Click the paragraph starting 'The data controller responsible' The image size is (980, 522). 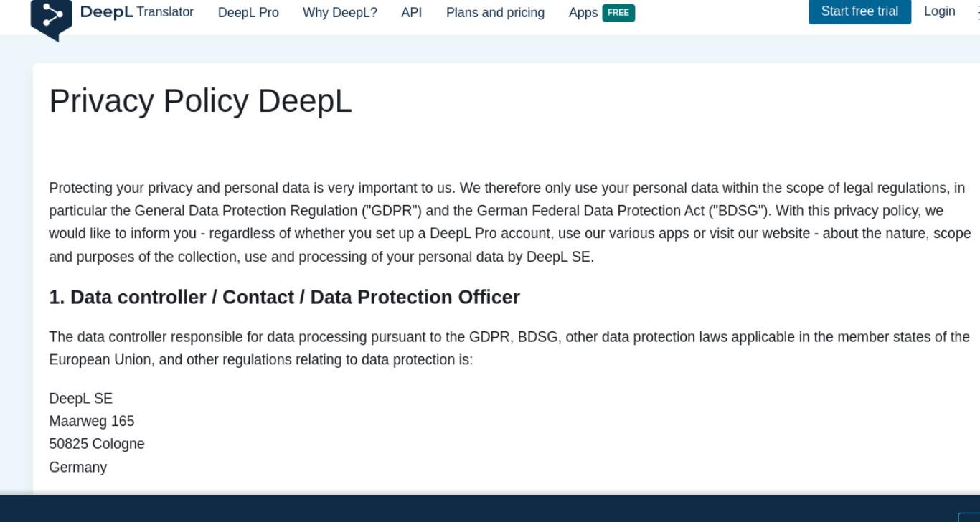pyautogui.click(x=509, y=348)
